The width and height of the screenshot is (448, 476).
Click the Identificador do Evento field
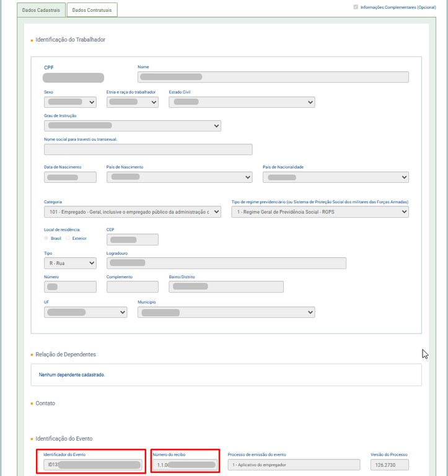92,465
